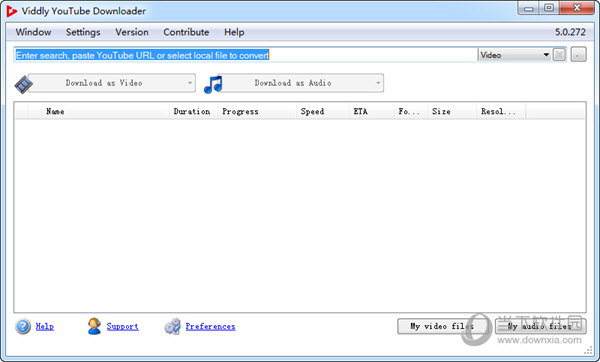Screen dimensions: 600x362
Task: Click the Viddly red logo in title bar
Action: (x=11, y=11)
